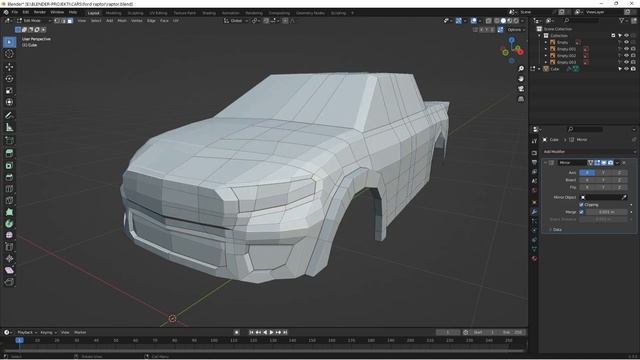Viewport: 640px width, 360px height.
Task: Select the Move tool
Action: pos(9,67)
